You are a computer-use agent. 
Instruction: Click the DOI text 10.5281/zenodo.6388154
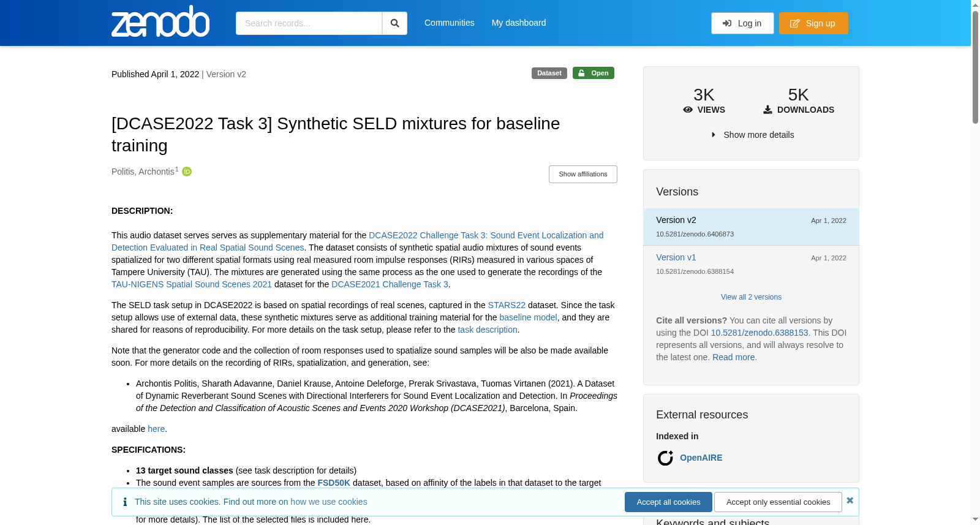[695, 271]
